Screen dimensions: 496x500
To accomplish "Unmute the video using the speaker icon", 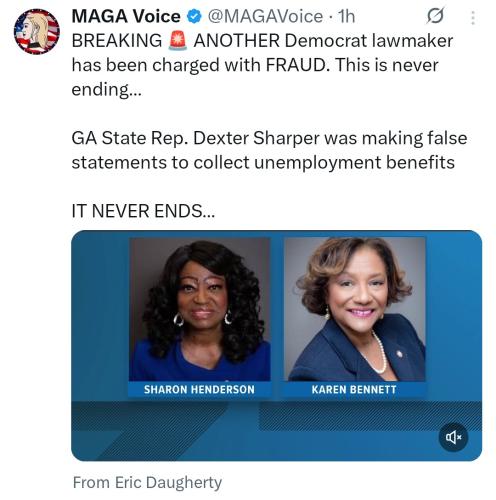I will (453, 437).
